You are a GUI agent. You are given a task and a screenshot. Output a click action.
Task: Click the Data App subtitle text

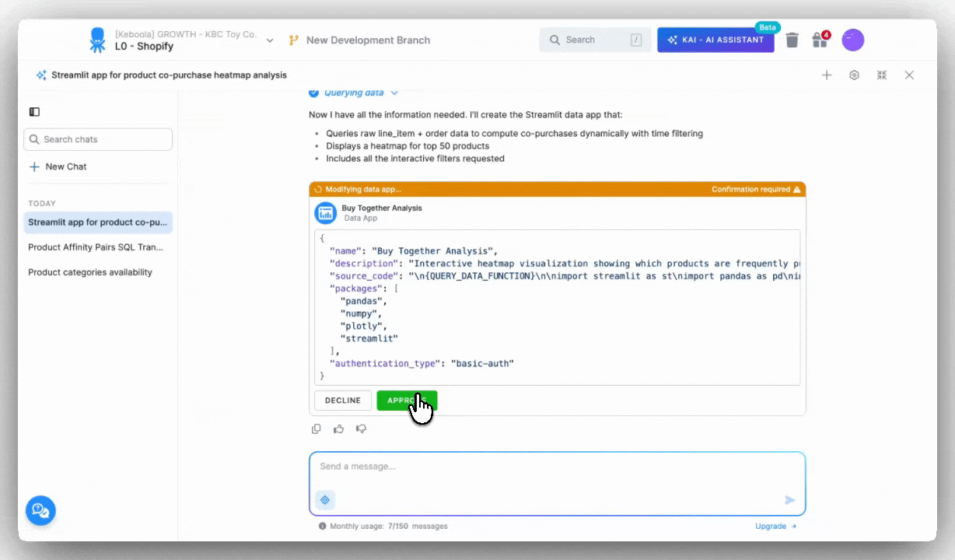tap(361, 219)
